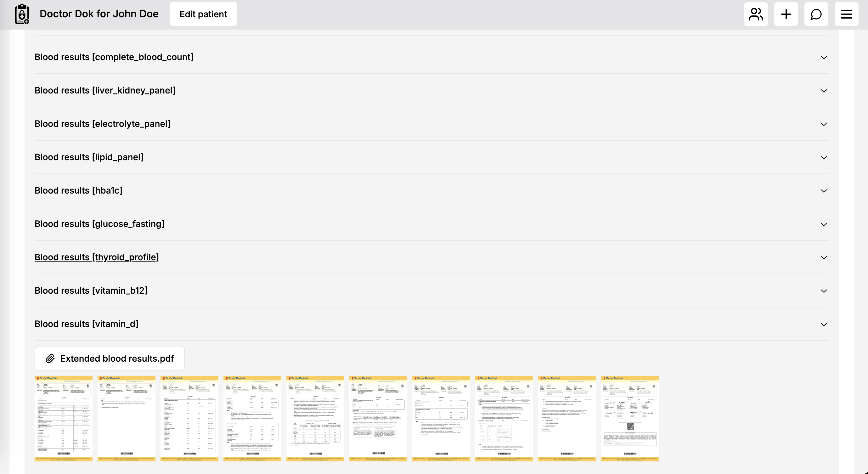Click the Edit patient button

coord(203,14)
